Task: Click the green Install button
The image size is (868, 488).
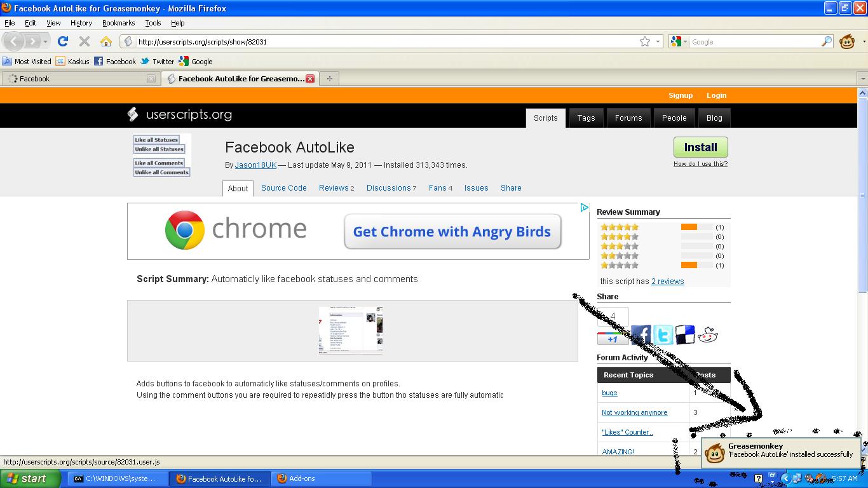Action: click(700, 147)
